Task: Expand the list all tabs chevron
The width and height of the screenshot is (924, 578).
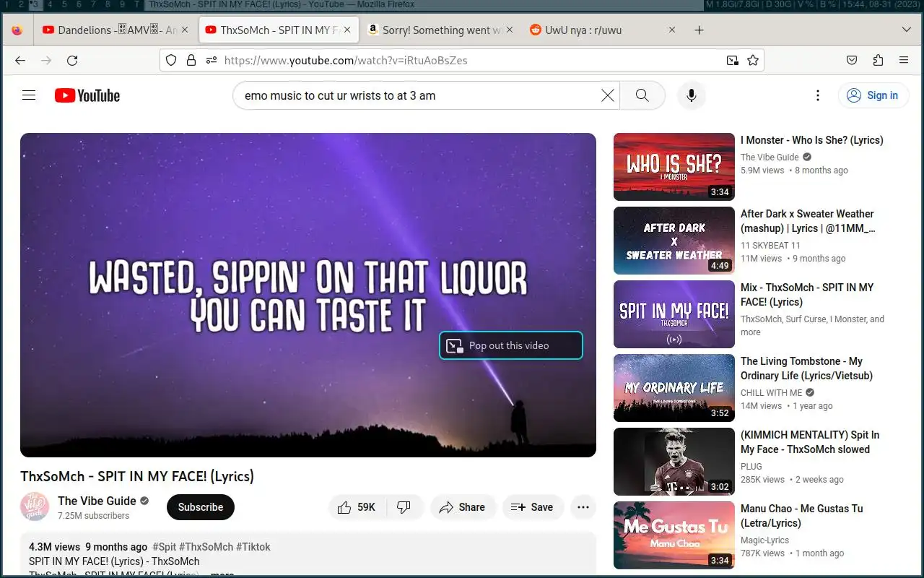Action: click(907, 30)
